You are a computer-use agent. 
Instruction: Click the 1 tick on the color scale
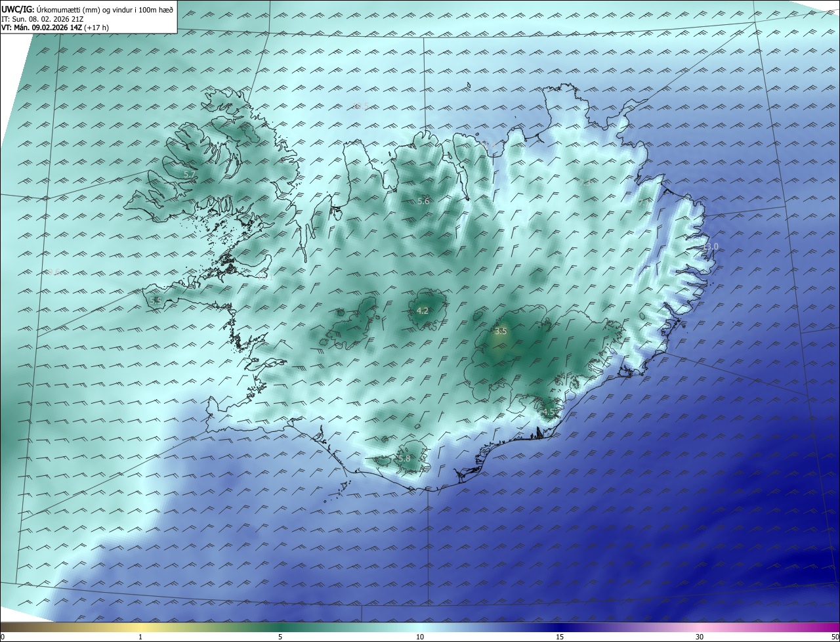[140, 637]
